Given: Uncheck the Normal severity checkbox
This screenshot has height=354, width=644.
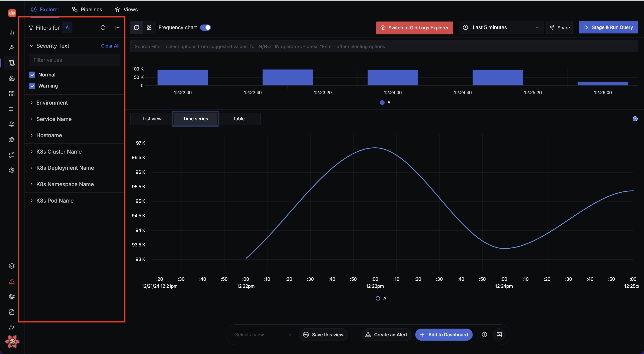Looking at the screenshot, I should pos(32,75).
